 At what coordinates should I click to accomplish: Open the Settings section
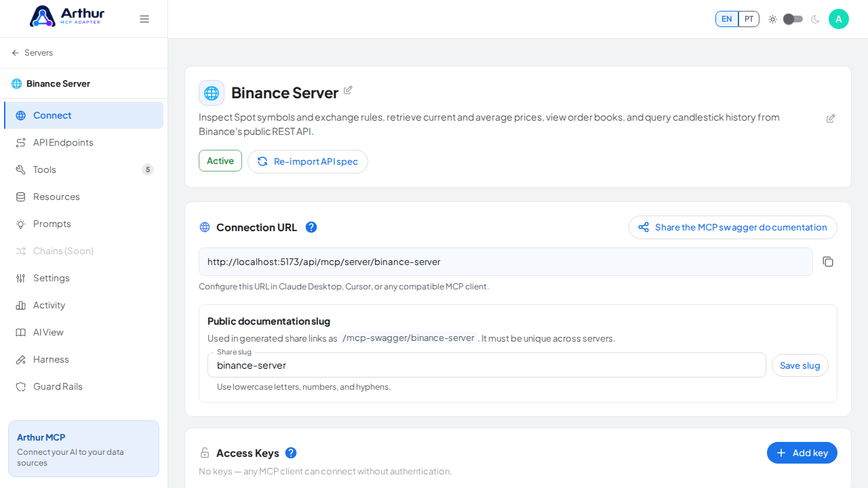click(x=83, y=278)
